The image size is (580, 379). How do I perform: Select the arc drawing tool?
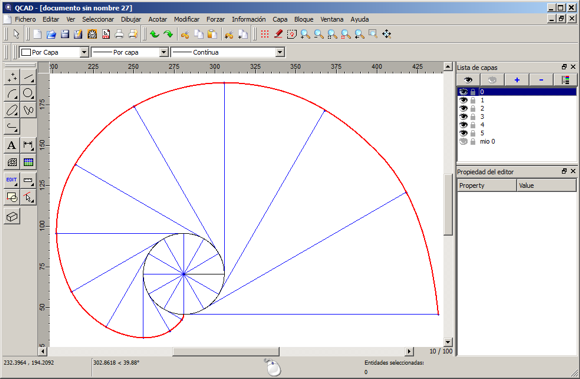[12, 94]
